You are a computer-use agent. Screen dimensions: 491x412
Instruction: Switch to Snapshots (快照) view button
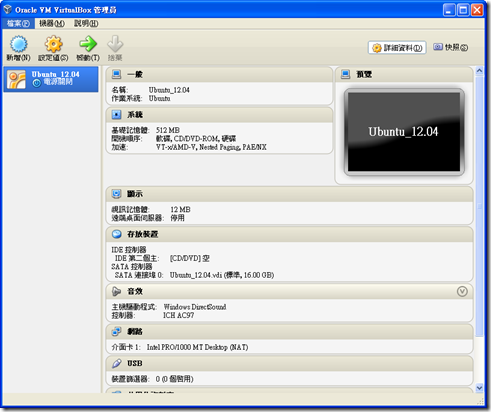[x=451, y=47]
